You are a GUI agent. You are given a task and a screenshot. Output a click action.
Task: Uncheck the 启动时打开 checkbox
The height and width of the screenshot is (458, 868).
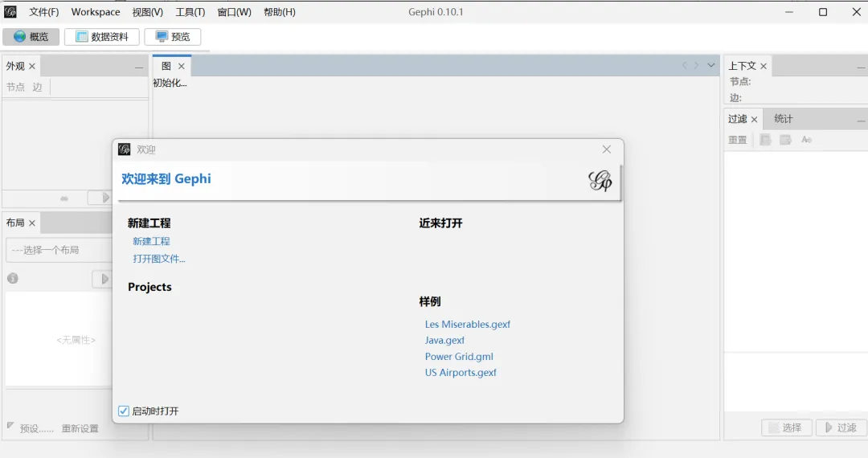[x=124, y=411]
